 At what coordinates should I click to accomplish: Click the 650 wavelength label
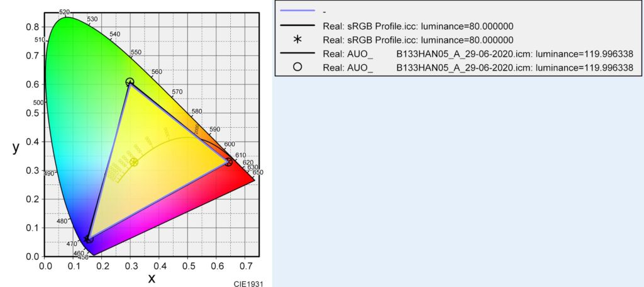258,172
